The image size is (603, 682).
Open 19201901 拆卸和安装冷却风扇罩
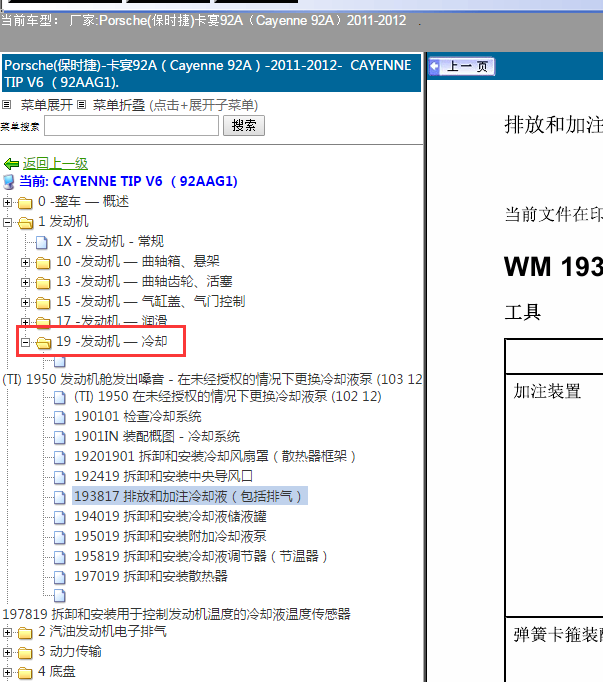pyautogui.click(x=215, y=457)
